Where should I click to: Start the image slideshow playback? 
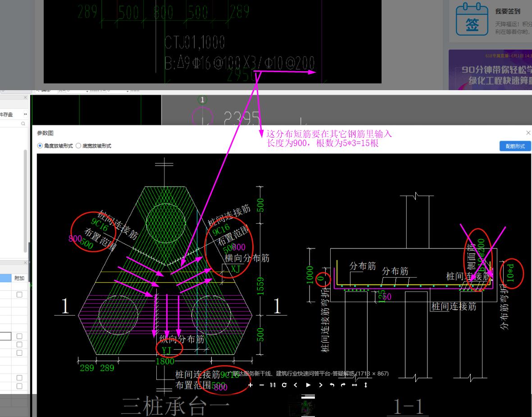coord(308,385)
